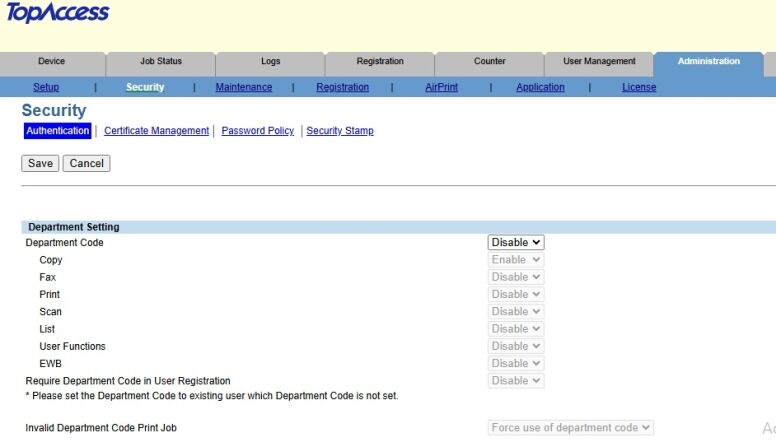Go to the License submenu link
This screenshot has width=776, height=442.
point(639,88)
